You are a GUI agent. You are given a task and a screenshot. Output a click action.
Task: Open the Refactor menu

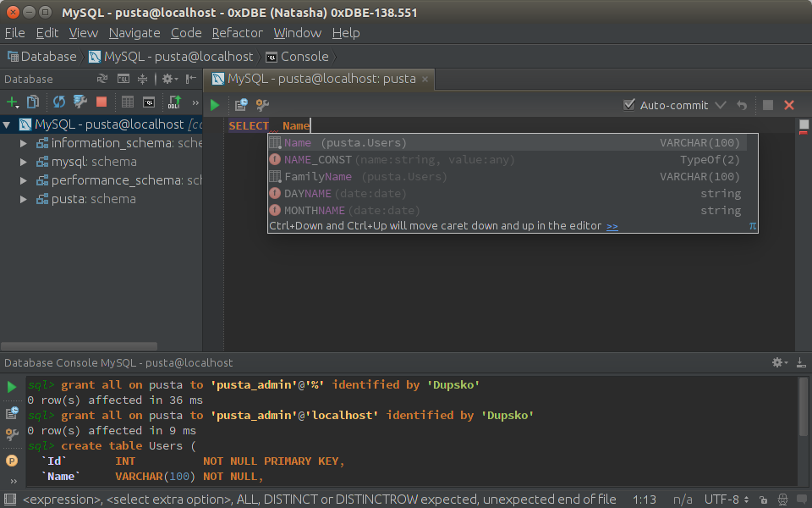point(237,33)
